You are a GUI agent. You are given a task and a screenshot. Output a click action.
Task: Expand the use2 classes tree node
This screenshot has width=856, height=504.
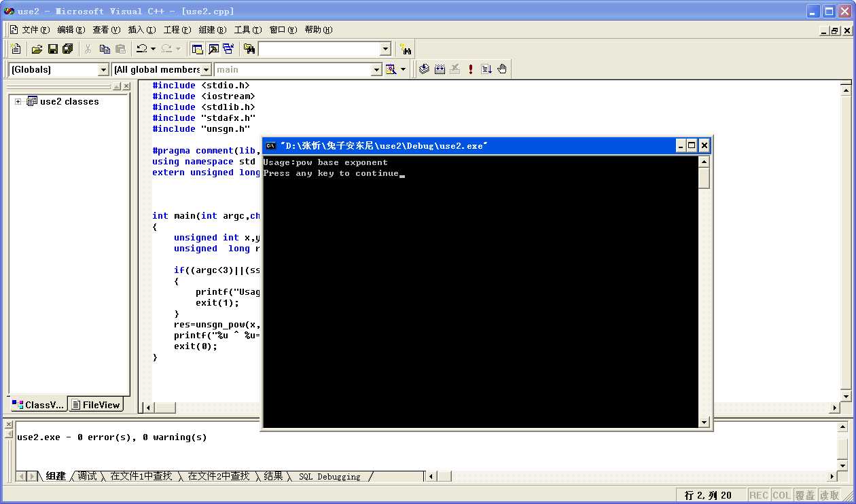(x=18, y=101)
